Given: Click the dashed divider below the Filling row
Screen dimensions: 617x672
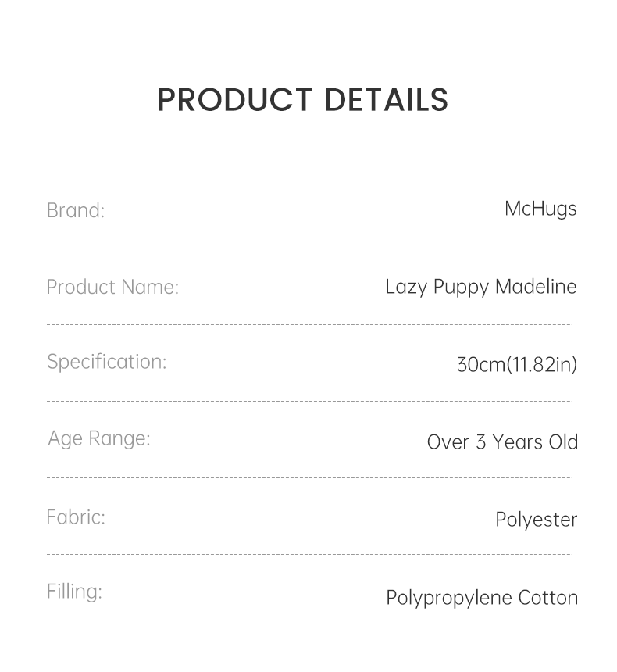Looking at the screenshot, I should pos(308,631).
